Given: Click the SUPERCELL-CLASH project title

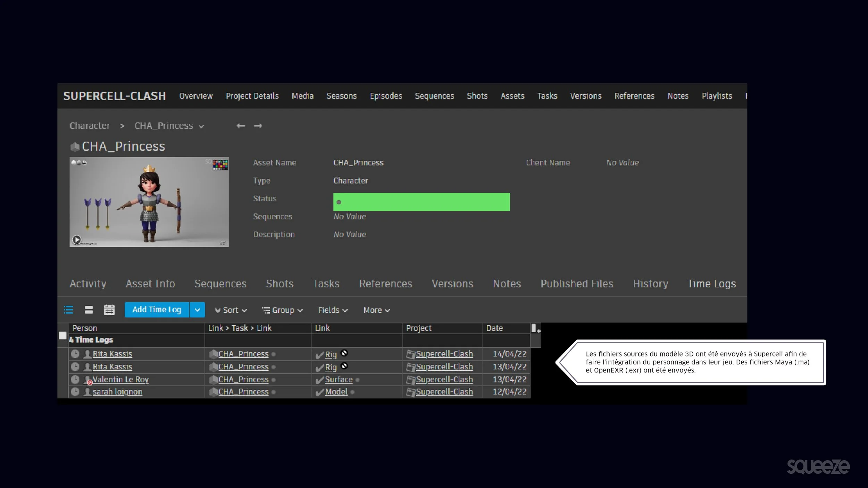Looking at the screenshot, I should [x=115, y=96].
